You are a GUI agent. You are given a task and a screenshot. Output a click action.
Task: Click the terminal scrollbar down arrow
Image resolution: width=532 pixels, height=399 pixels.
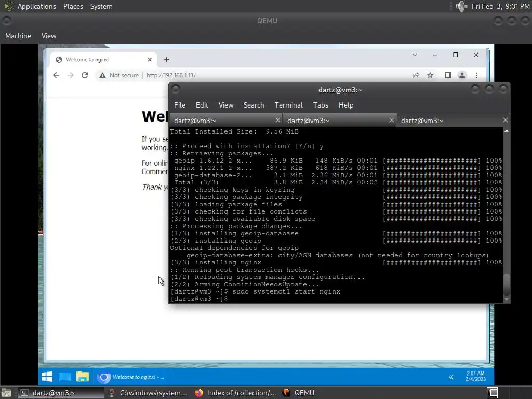coord(507,300)
